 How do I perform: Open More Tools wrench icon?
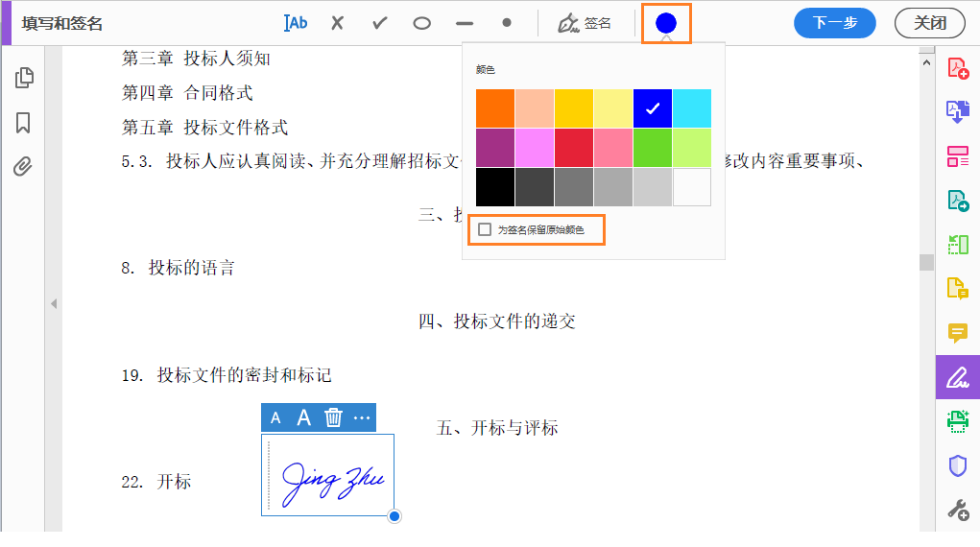pyautogui.click(x=958, y=511)
